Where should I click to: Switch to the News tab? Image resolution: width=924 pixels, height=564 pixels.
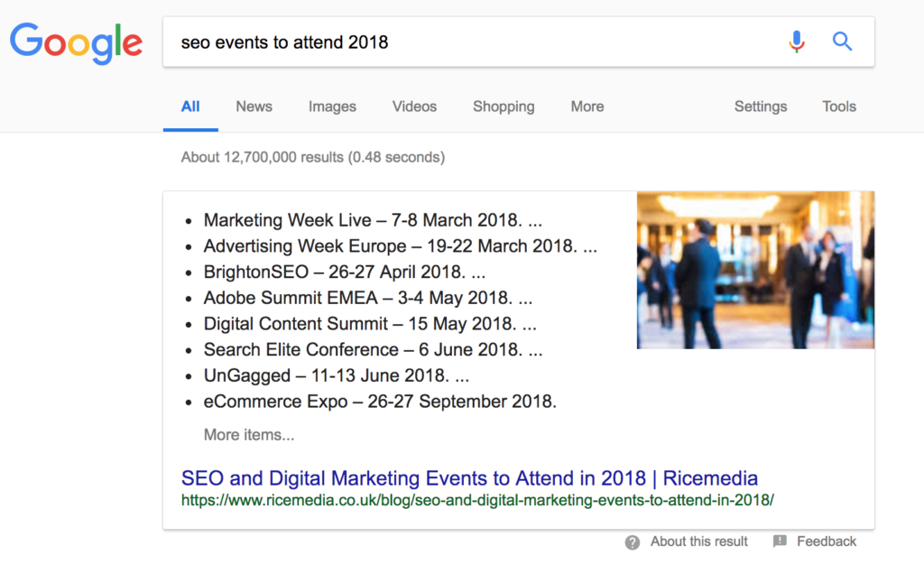pyautogui.click(x=254, y=106)
